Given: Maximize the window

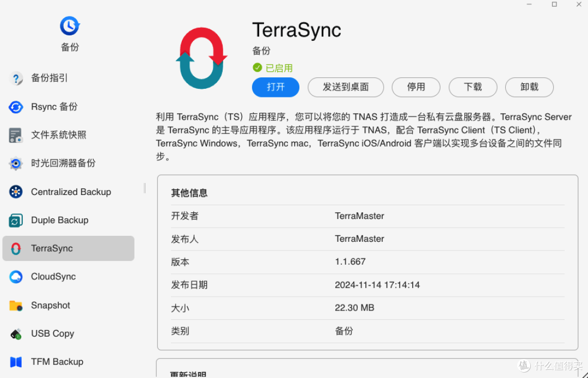Looking at the screenshot, I should point(554,4).
